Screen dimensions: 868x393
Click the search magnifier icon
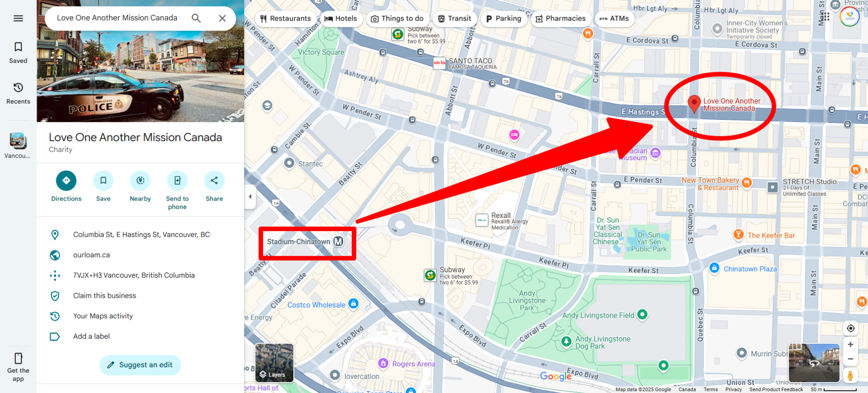point(196,18)
